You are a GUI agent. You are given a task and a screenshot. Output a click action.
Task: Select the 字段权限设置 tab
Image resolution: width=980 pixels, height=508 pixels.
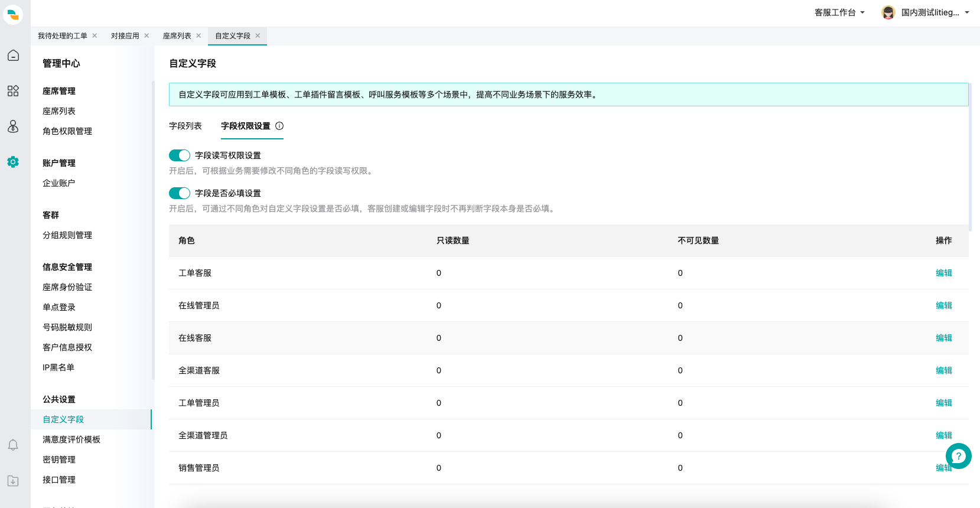(246, 126)
